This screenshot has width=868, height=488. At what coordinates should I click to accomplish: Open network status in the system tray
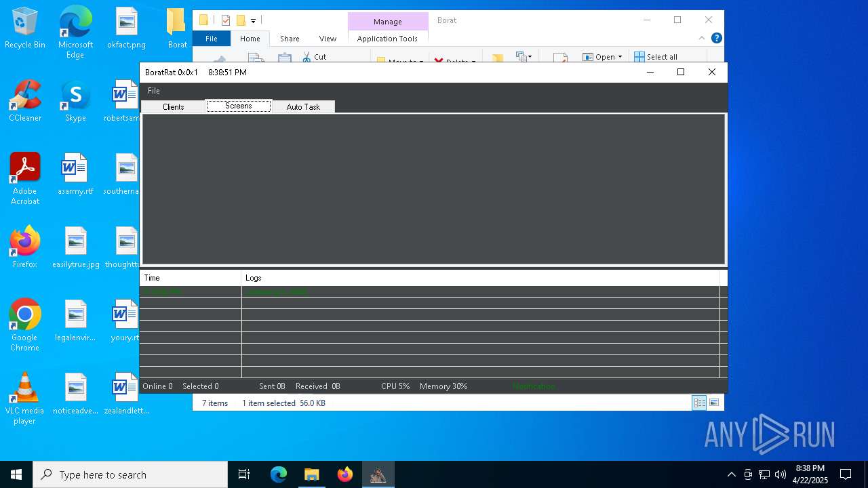click(x=764, y=474)
